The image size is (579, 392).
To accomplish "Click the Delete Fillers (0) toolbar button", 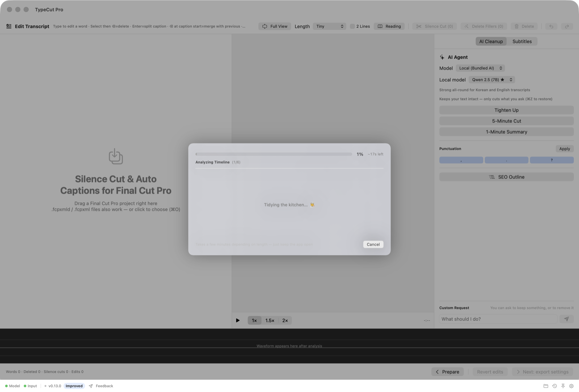I will pos(484,26).
